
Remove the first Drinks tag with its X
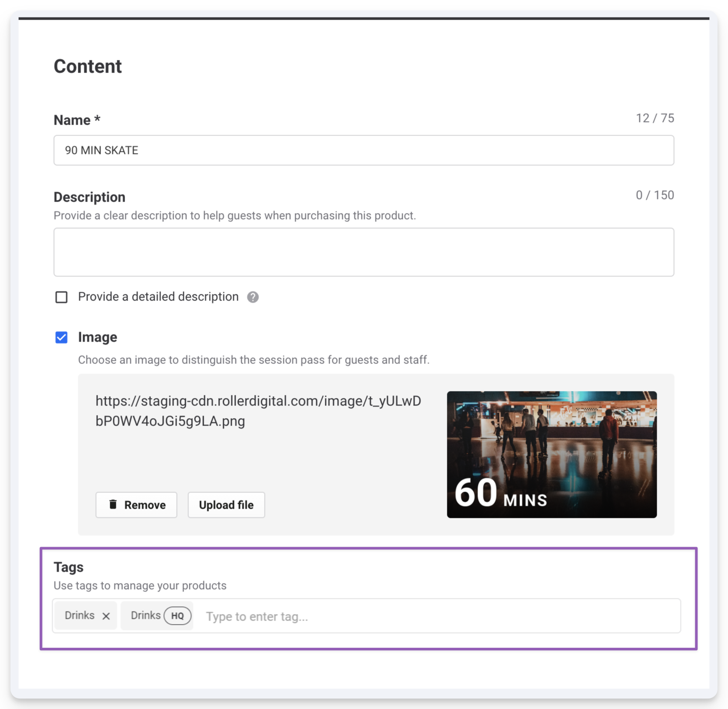pyautogui.click(x=106, y=616)
